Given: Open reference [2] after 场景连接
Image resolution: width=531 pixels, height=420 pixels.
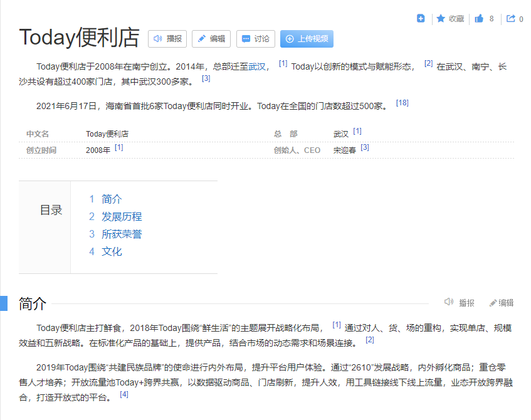Looking at the screenshot, I should point(370,340).
